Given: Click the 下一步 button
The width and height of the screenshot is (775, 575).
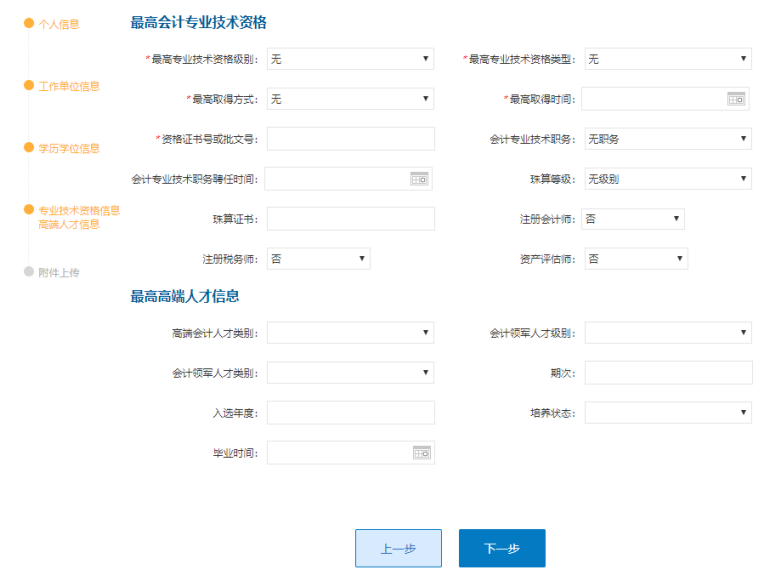Looking at the screenshot, I should 502,548.
